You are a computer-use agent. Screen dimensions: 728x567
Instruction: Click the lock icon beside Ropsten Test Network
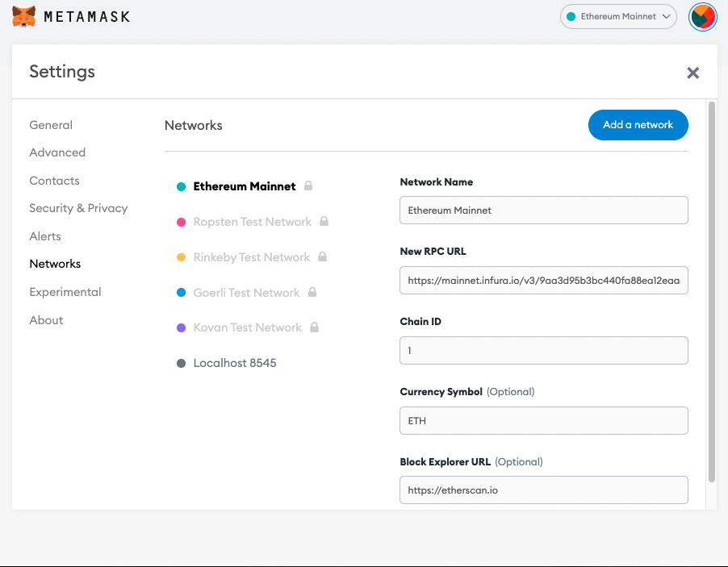point(324,222)
